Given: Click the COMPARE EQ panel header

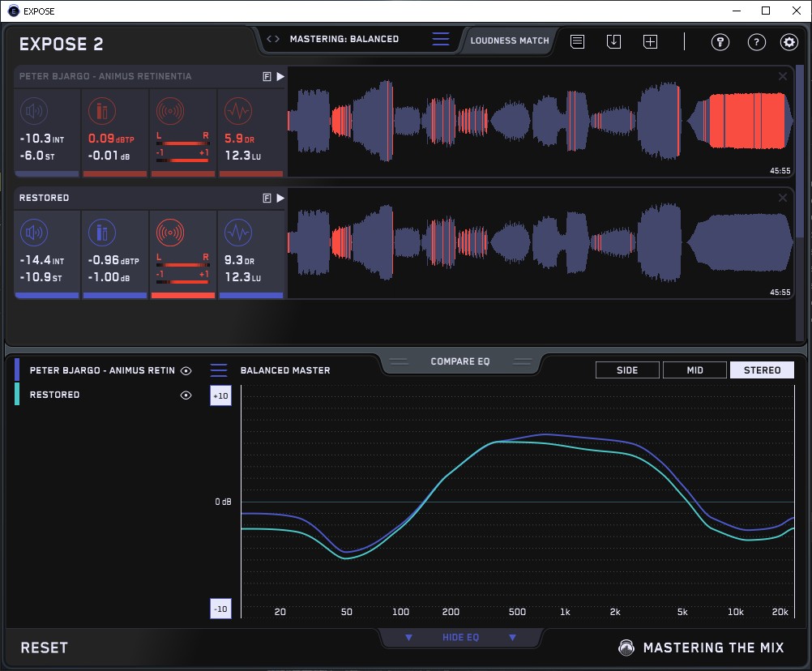Looking at the screenshot, I should coord(460,361).
